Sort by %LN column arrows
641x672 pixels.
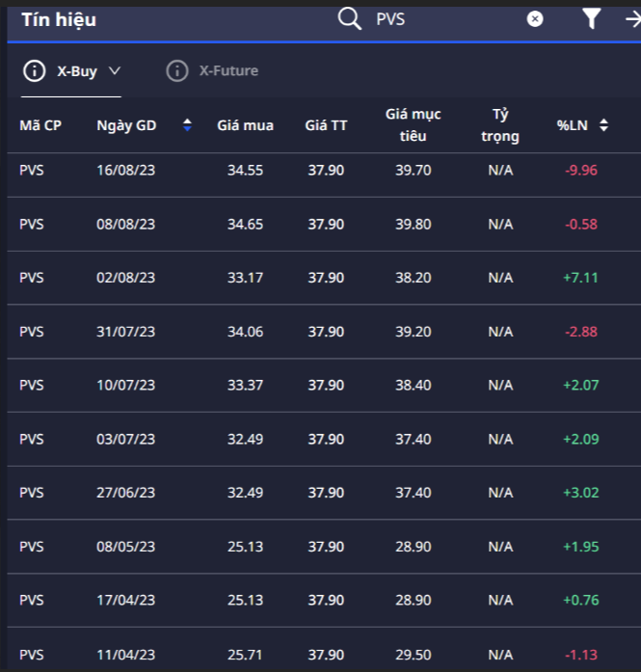pos(603,125)
